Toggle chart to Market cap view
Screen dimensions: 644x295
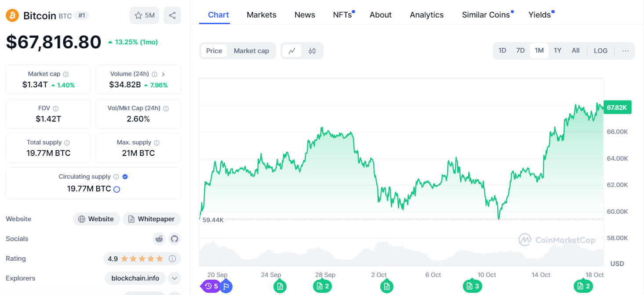(x=251, y=50)
